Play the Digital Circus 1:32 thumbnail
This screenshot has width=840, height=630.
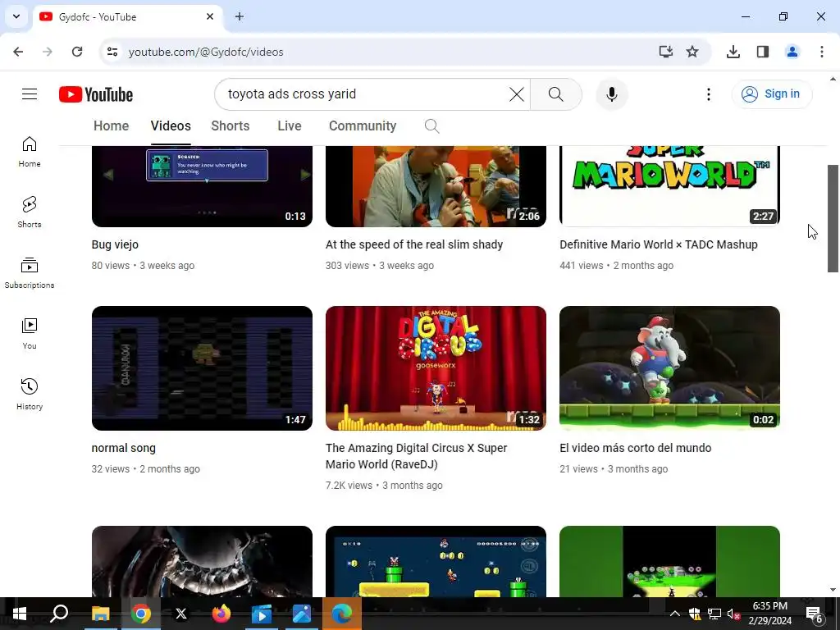(436, 368)
